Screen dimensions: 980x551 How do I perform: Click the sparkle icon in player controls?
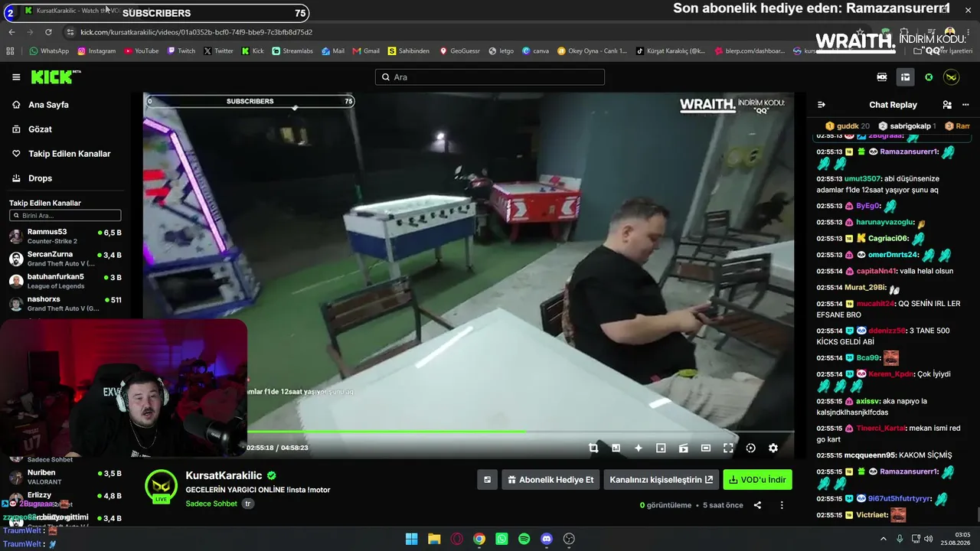639,448
